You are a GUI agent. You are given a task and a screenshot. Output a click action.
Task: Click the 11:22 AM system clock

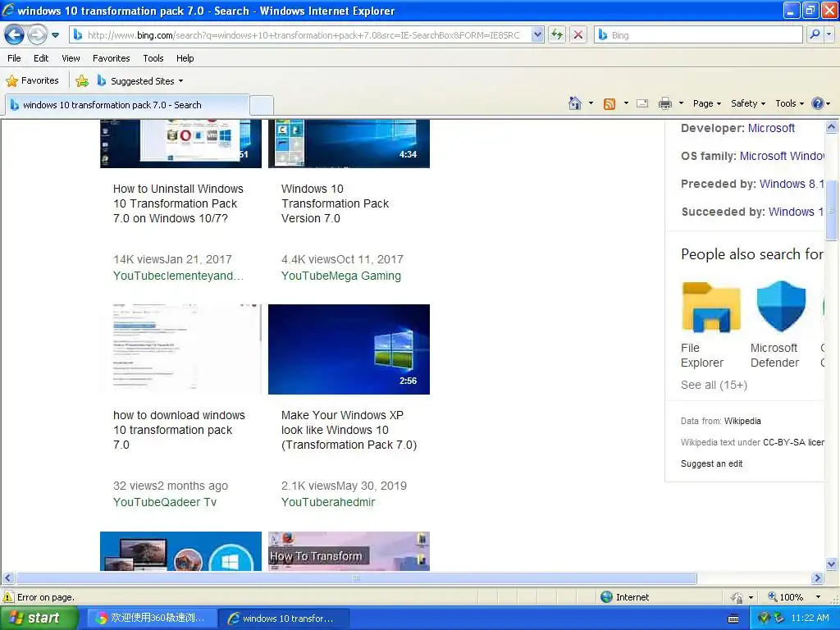coord(810,619)
